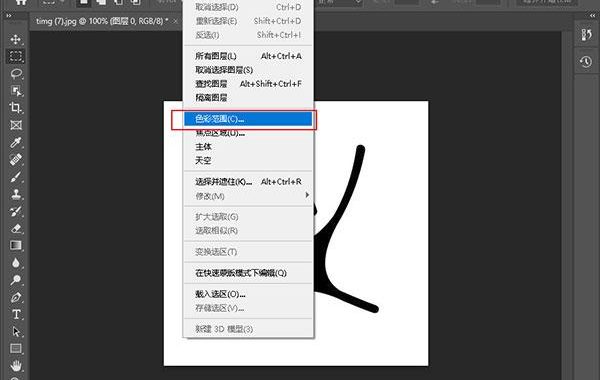600x380 pixels.
Task: Select the Rectangle shape tool
Action: click(16, 348)
